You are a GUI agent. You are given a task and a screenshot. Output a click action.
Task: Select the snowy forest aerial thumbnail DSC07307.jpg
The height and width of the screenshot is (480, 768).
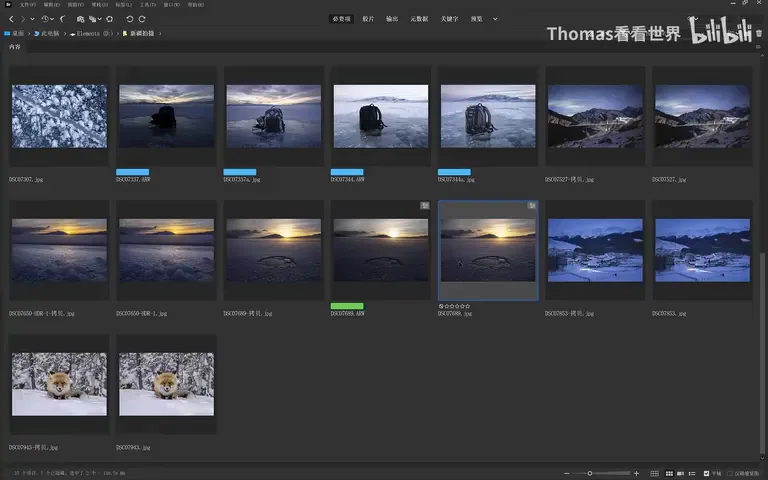pyautogui.click(x=59, y=116)
